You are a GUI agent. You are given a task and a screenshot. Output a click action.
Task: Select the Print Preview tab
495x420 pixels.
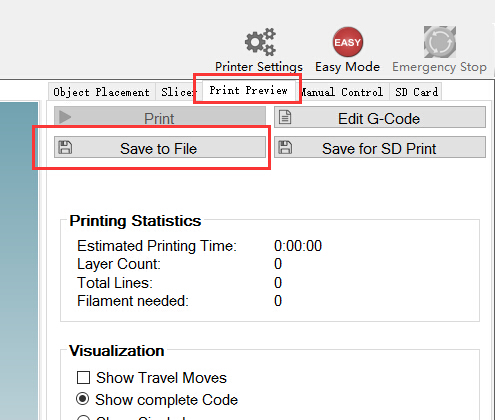pyautogui.click(x=248, y=90)
